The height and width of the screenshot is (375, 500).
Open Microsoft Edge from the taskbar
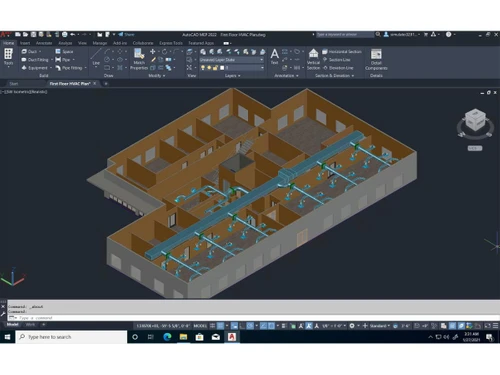(x=167, y=337)
